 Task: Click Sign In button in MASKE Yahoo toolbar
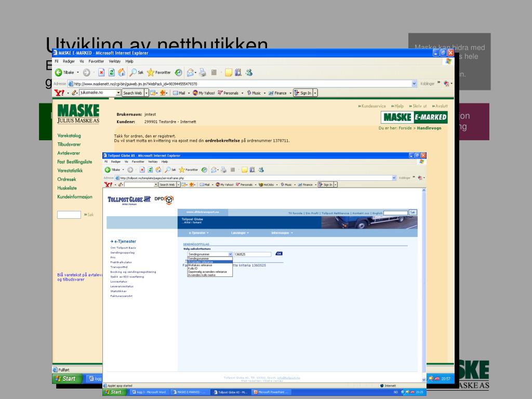pyautogui.click(x=303, y=93)
